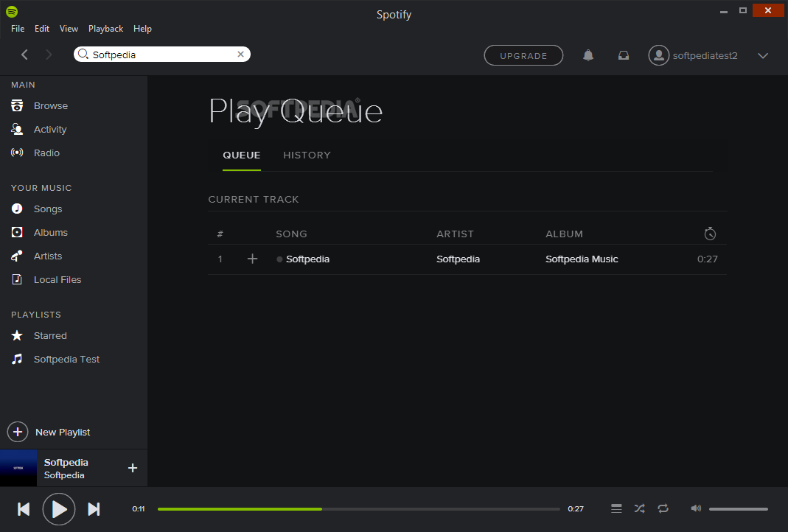
Task: Expand the account dropdown chevron
Action: tap(763, 55)
